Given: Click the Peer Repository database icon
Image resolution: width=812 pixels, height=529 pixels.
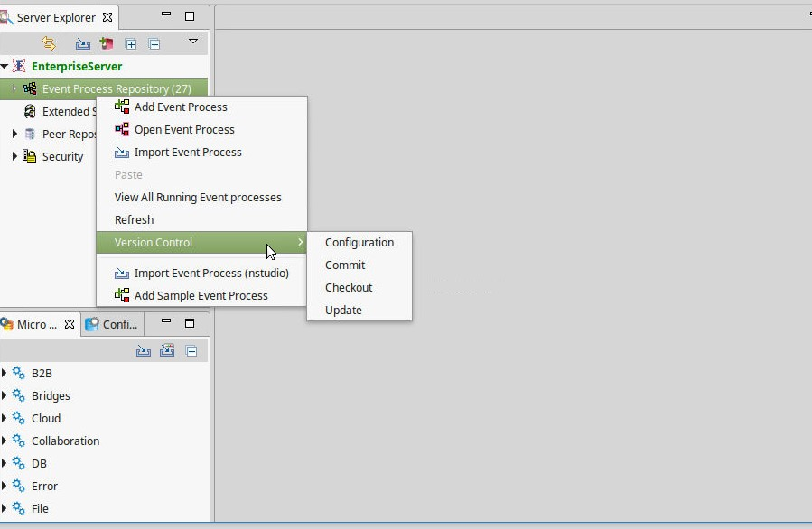Looking at the screenshot, I should (x=30, y=135).
